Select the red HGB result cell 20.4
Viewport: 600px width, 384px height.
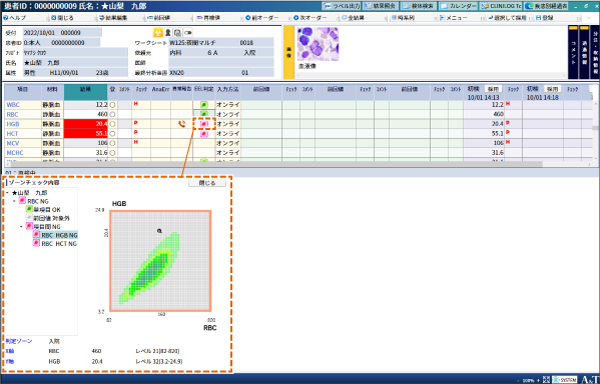coord(86,124)
